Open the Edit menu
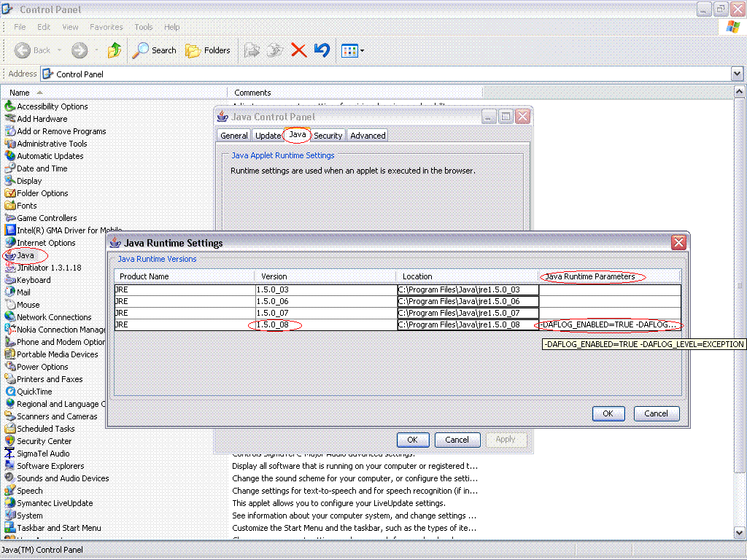The width and height of the screenshot is (747, 560). [x=44, y=27]
